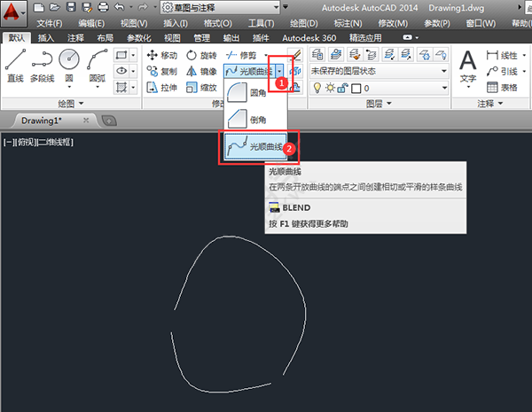Open the 格式(O) menu
This screenshot has width=532, height=412.
tap(218, 23)
